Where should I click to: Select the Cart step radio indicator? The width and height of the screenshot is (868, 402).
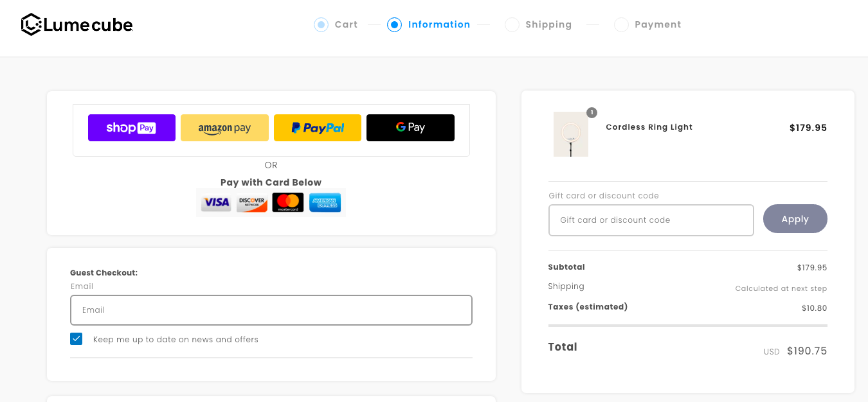coord(321,24)
